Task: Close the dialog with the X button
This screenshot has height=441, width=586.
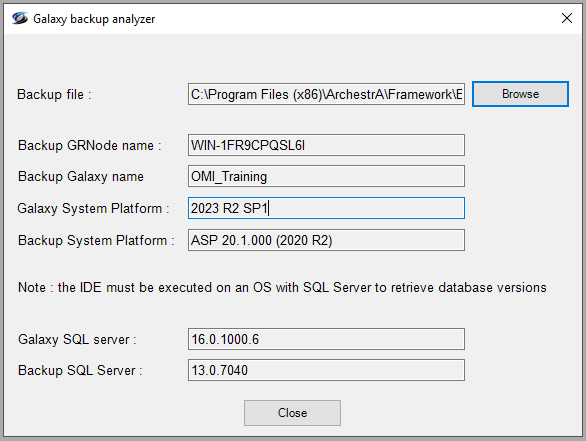Action: 567,18
